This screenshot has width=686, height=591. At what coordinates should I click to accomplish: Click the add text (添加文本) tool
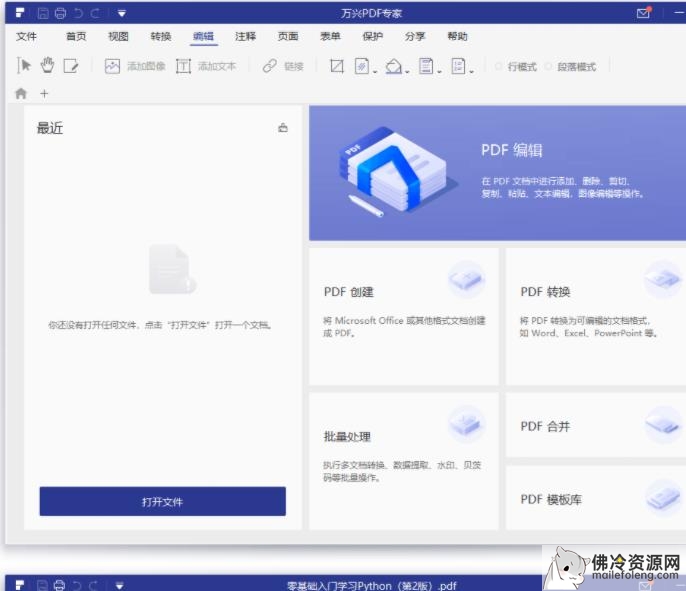pyautogui.click(x=183, y=66)
